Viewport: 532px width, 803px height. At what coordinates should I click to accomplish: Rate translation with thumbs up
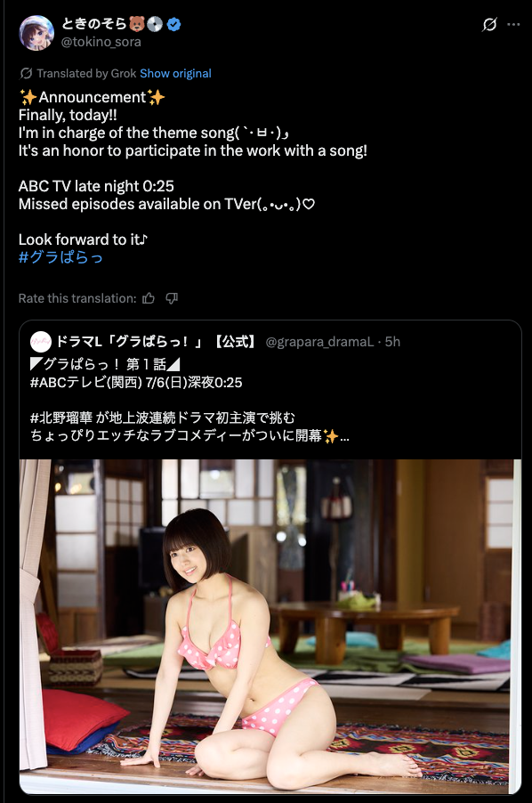coord(149,298)
